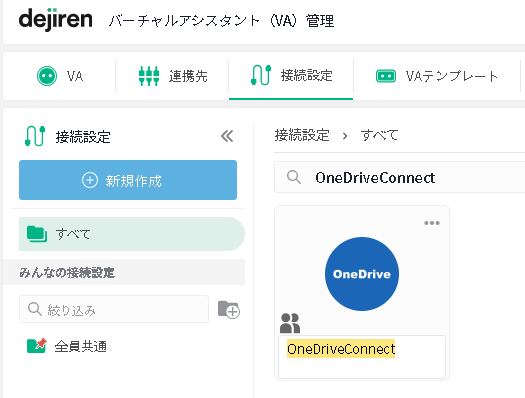Open the card's three-dot more menu

(432, 223)
